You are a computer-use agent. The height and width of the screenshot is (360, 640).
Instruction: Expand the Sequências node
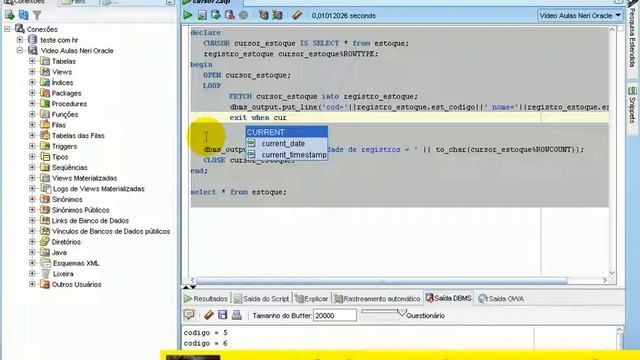[32, 167]
